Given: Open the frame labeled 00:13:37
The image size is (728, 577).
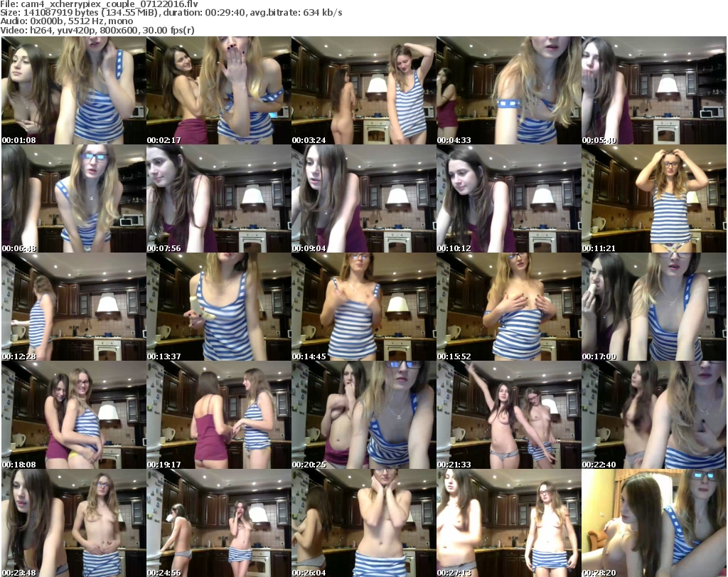Looking at the screenshot, I should 218,307.
